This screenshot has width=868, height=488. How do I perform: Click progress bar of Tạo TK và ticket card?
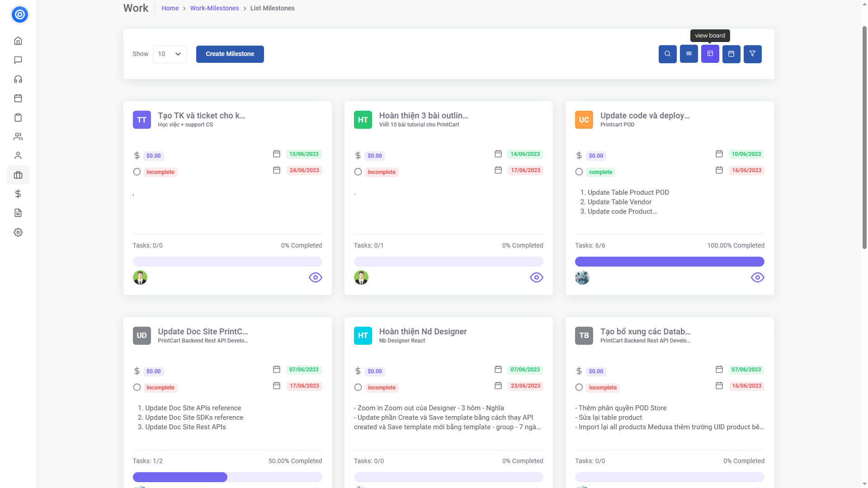[227, 262]
